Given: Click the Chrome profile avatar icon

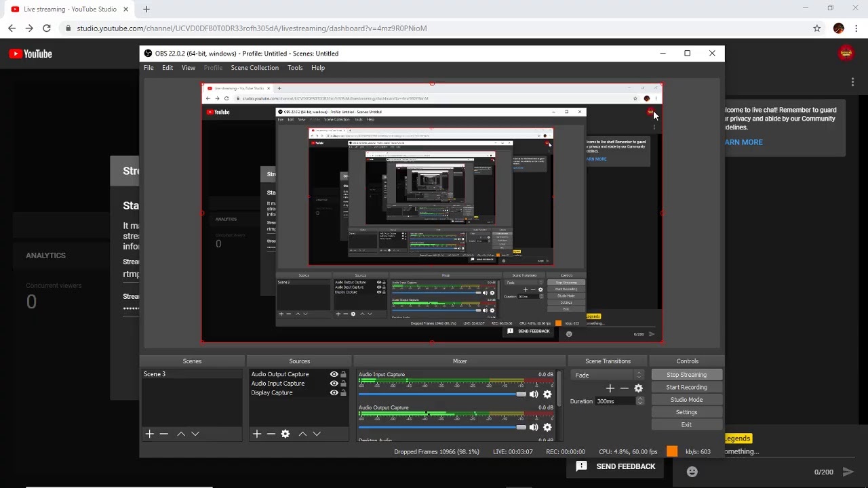Looking at the screenshot, I should (839, 28).
